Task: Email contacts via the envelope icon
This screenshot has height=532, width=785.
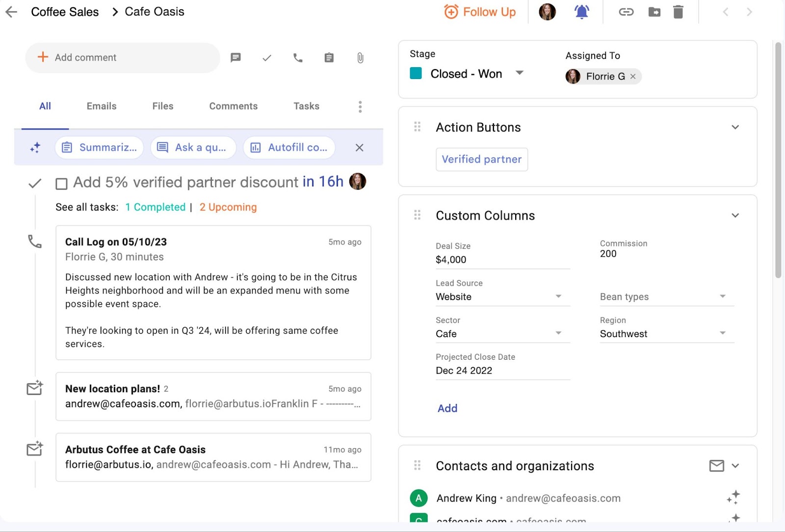Action: (x=717, y=466)
